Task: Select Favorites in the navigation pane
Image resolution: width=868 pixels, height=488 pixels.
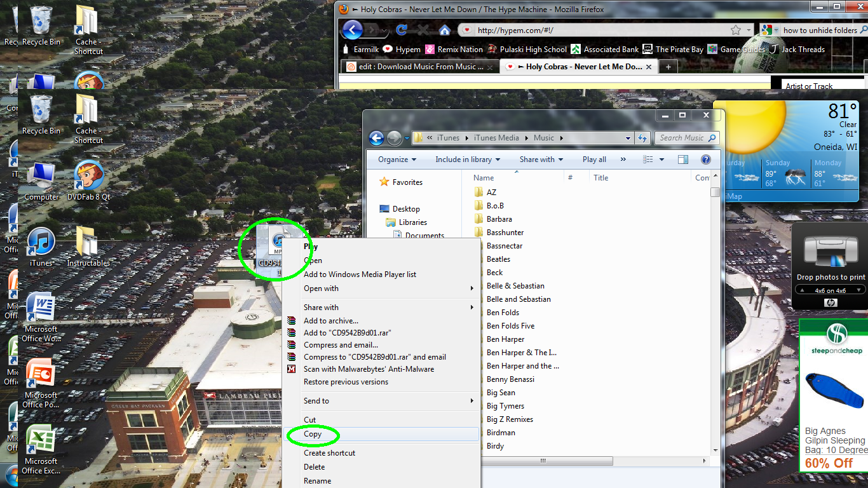Action: [407, 182]
